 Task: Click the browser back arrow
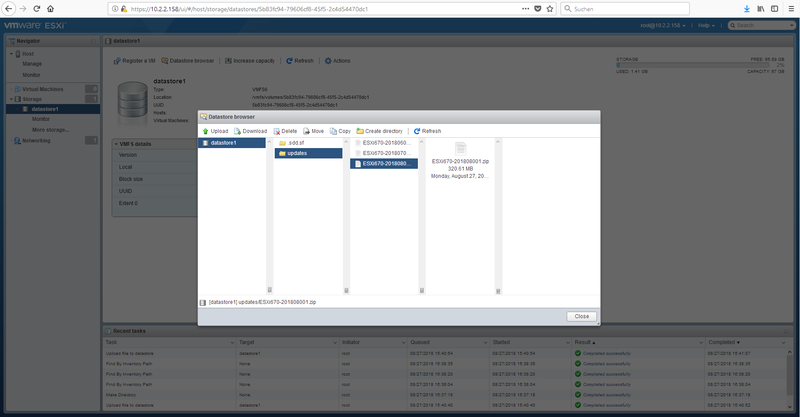click(x=9, y=9)
